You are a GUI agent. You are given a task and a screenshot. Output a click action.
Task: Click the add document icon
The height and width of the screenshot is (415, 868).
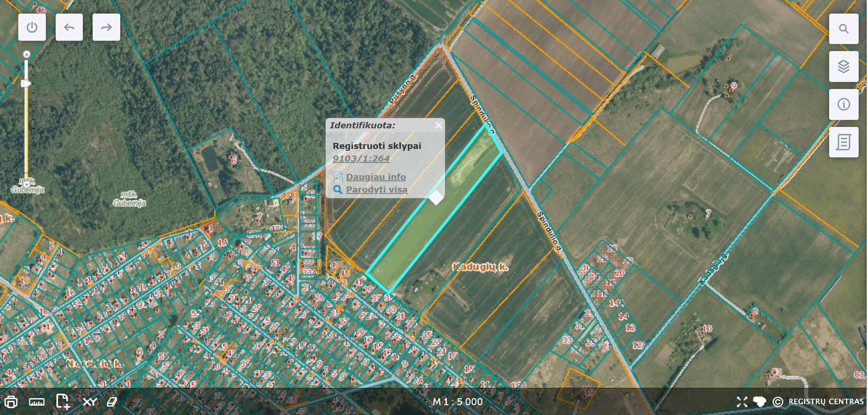click(63, 401)
